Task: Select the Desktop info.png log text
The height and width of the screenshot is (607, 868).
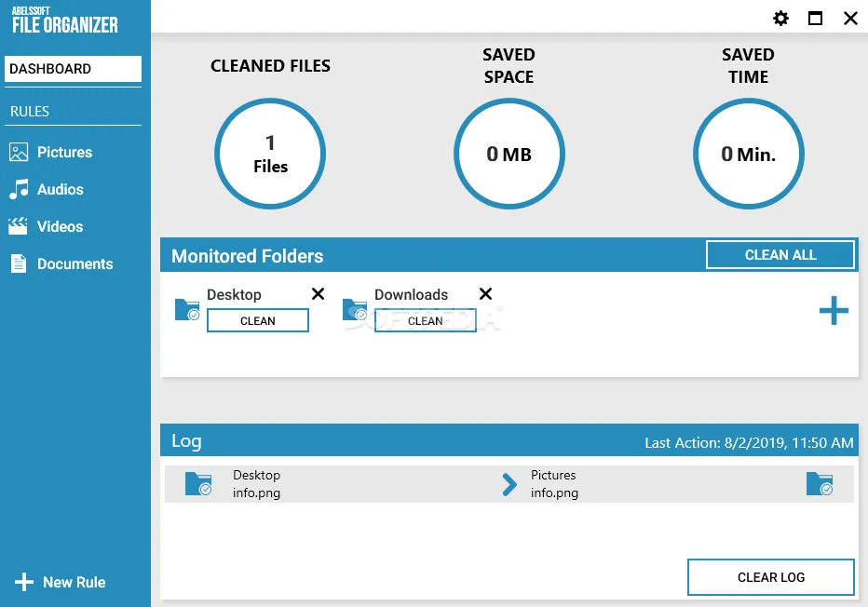Action: point(256,483)
